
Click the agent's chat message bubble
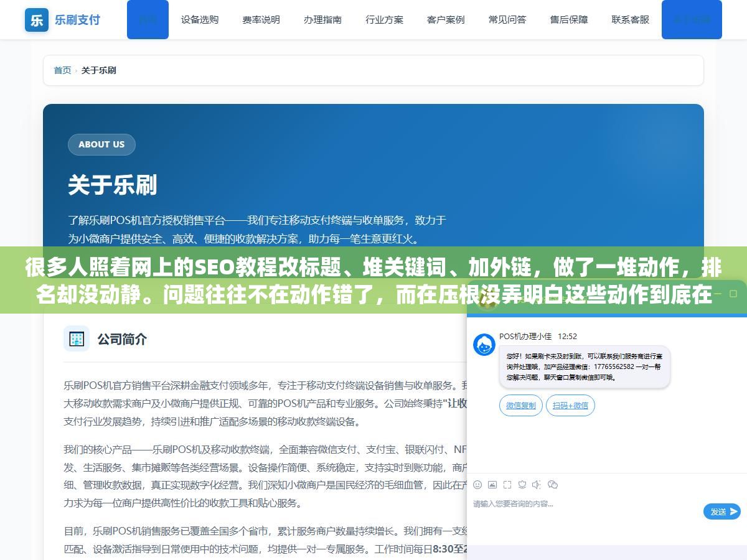(x=585, y=367)
